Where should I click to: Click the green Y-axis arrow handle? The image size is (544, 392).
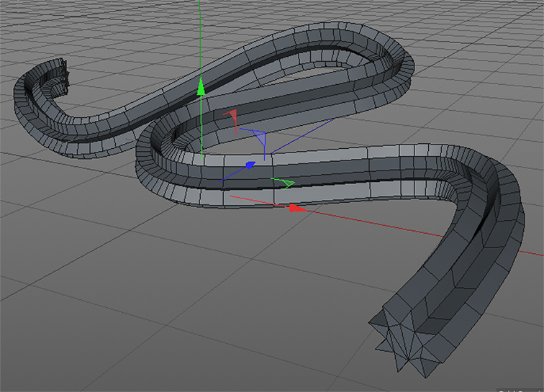(x=201, y=87)
